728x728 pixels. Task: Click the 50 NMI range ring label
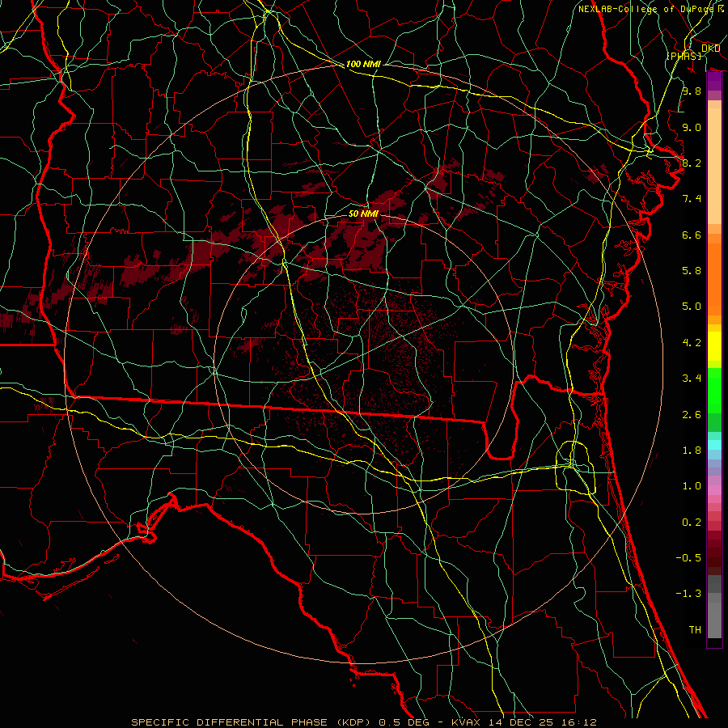363,214
